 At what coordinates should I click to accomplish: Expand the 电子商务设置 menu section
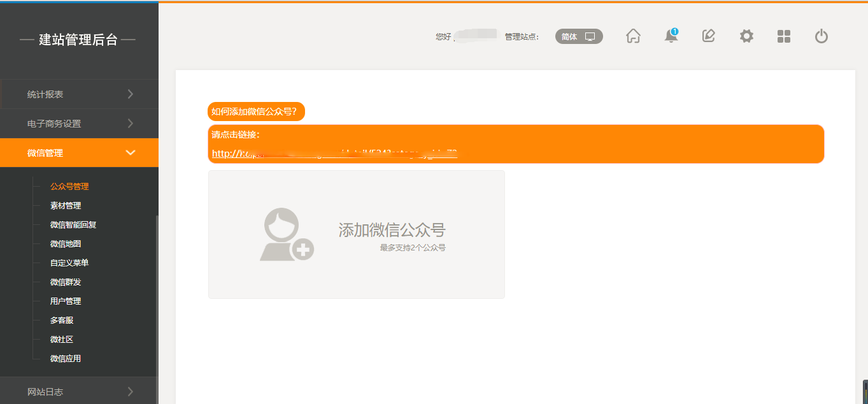79,124
